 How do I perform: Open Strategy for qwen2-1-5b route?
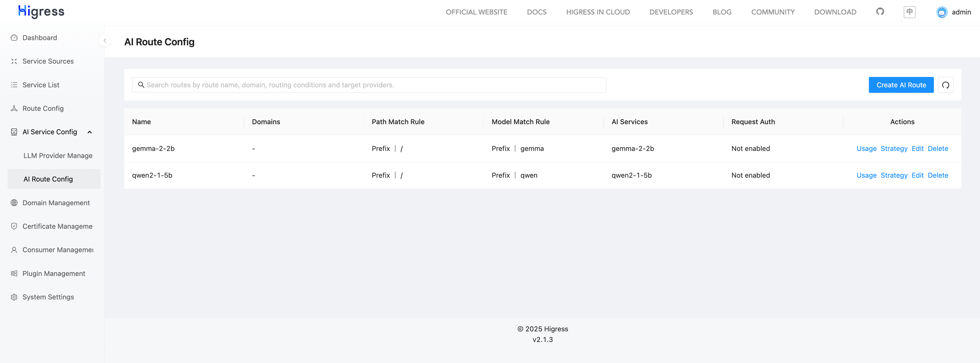click(x=894, y=175)
